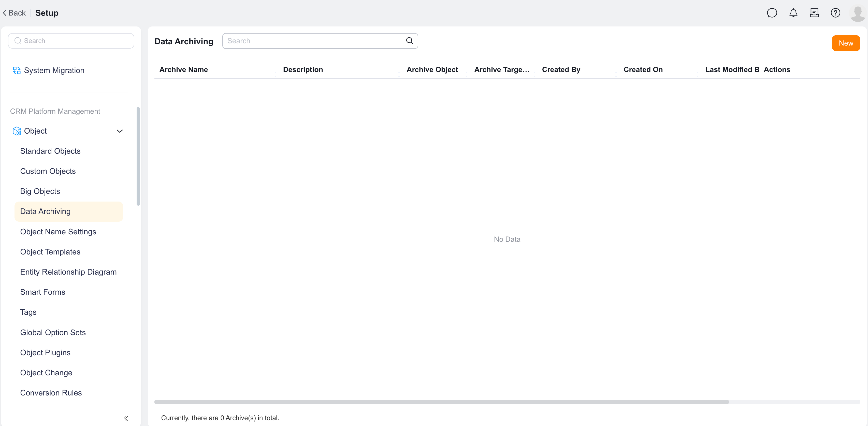The image size is (868, 426).
Task: Open Object Name Settings
Action: coord(58,232)
